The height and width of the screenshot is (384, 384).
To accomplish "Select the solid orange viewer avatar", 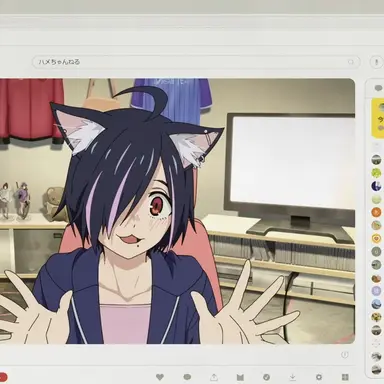I will point(376,212).
